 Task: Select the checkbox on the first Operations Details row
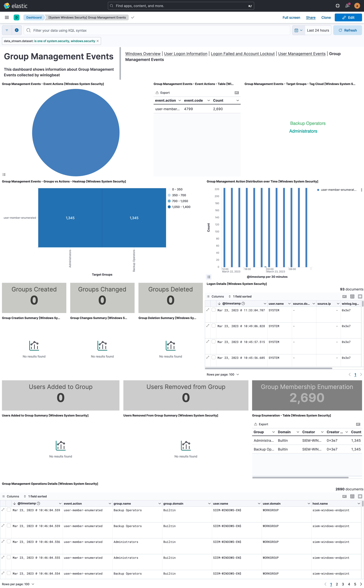point(9,510)
